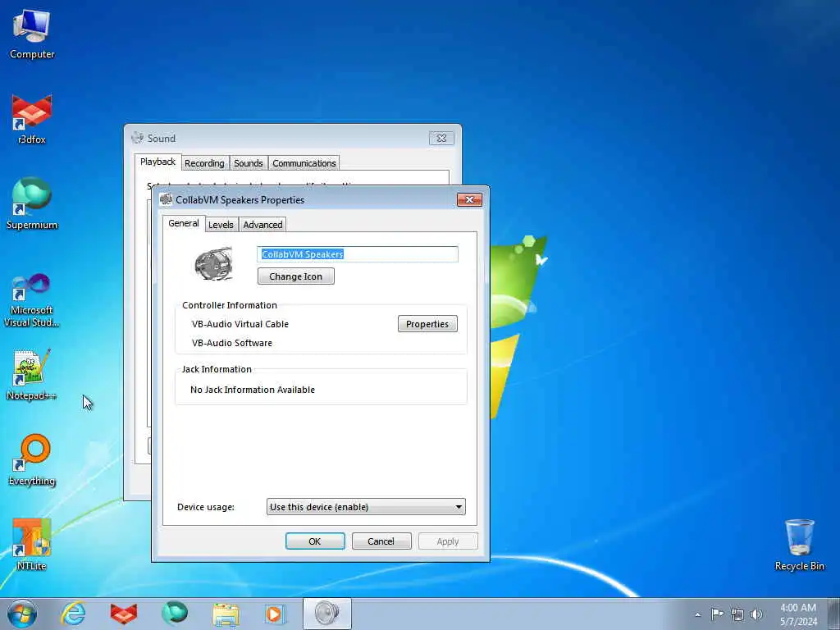Image resolution: width=840 pixels, height=630 pixels.
Task: Show hidden tray icons arrow
Action: [x=697, y=614]
